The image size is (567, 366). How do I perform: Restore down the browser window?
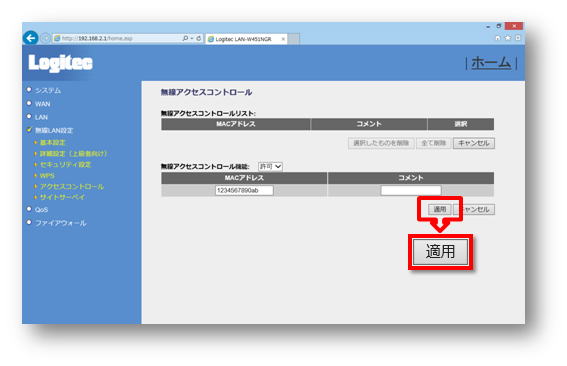tap(499, 26)
